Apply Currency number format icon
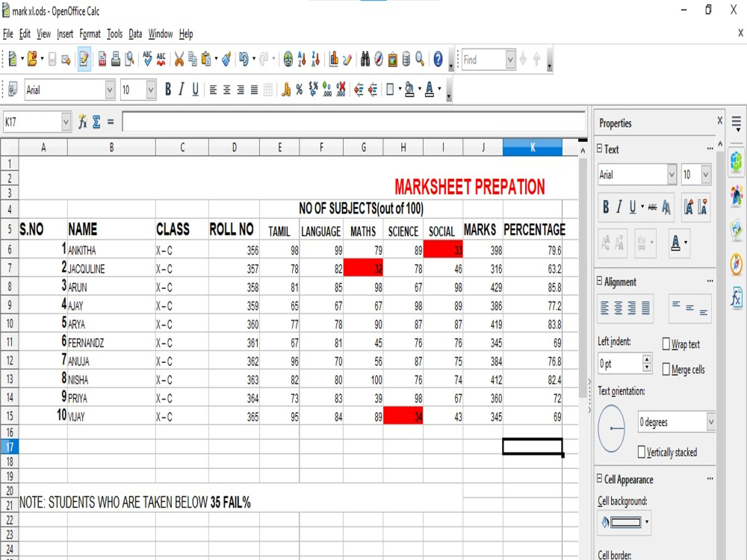 (286, 90)
